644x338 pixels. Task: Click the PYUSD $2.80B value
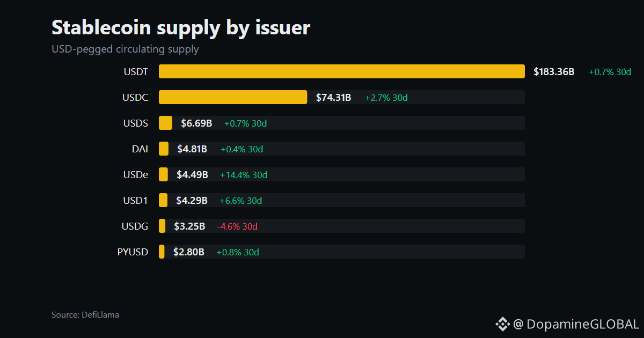188,252
